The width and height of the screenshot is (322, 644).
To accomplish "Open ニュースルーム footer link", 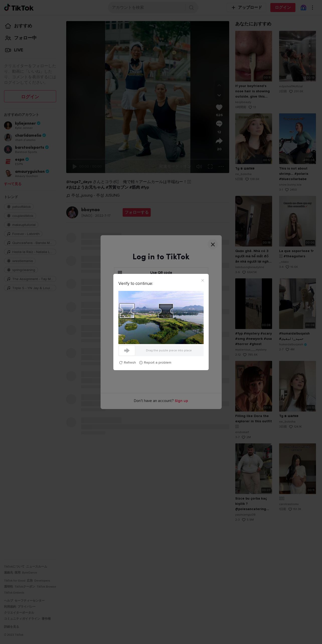I will tap(37, 567).
